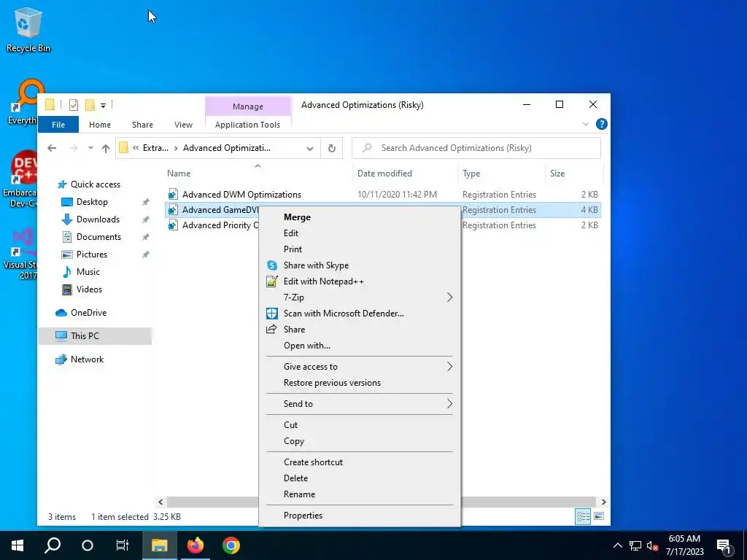Image resolution: width=747 pixels, height=560 pixels.
Task: Open the Customize Quick Access Toolbar dropdown
Action: click(103, 105)
